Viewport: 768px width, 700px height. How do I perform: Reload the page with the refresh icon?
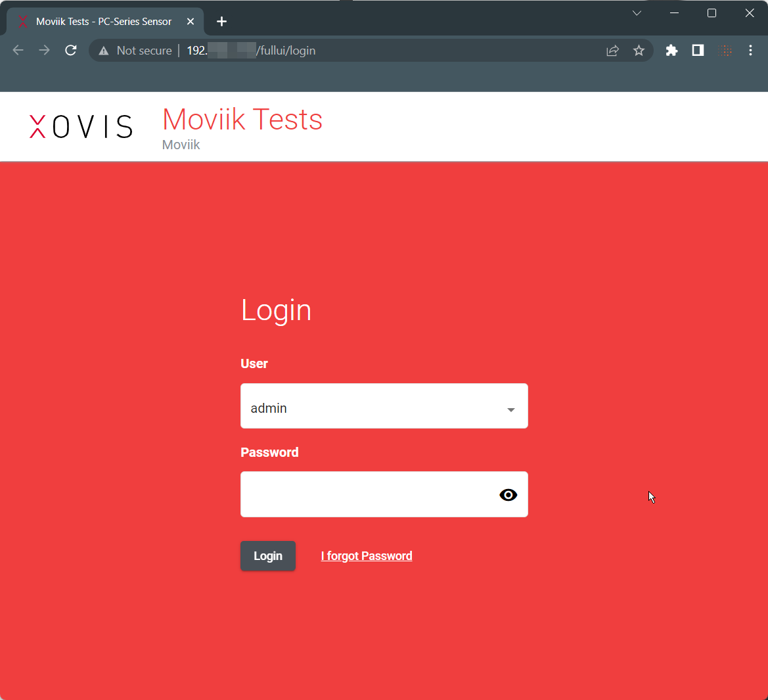coord(71,51)
